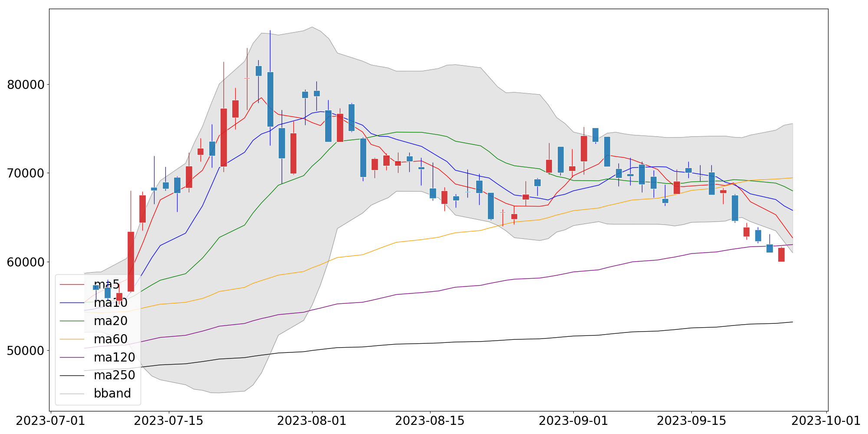Click the 2023-09-01 x-axis date label
This screenshot has height=434, width=868.
[x=573, y=421]
